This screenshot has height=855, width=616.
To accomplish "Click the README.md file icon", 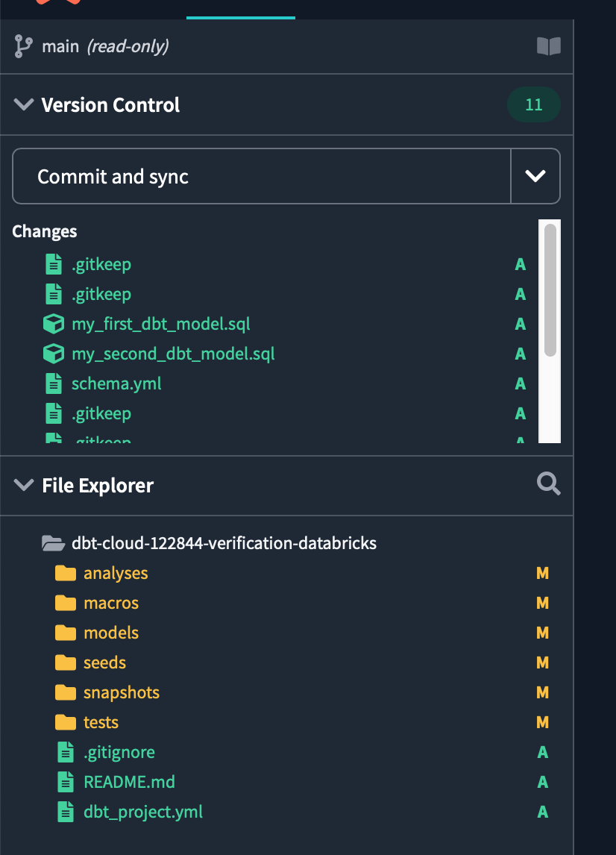I will click(66, 782).
